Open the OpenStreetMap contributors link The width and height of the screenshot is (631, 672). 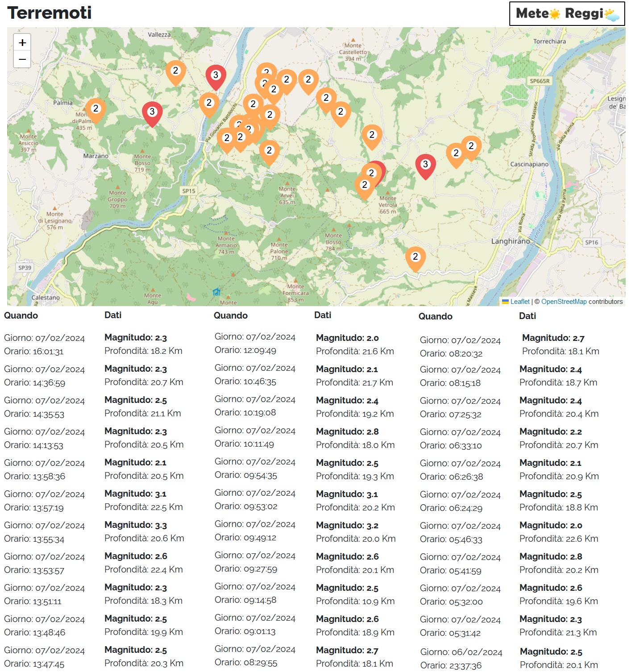click(564, 302)
